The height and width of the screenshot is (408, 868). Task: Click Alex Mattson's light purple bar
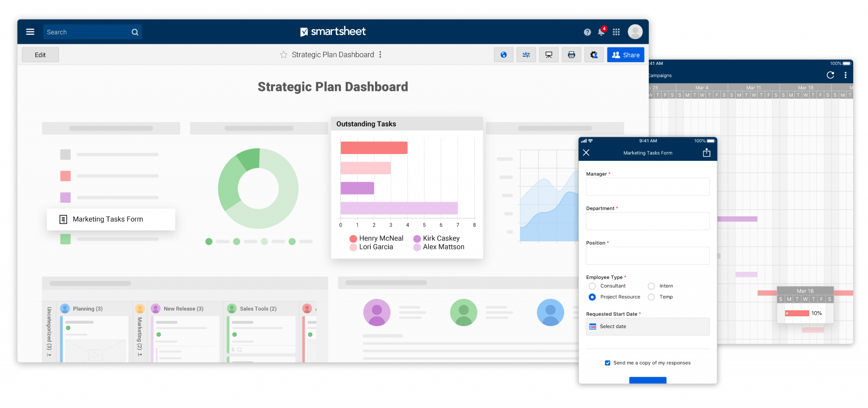[399, 208]
